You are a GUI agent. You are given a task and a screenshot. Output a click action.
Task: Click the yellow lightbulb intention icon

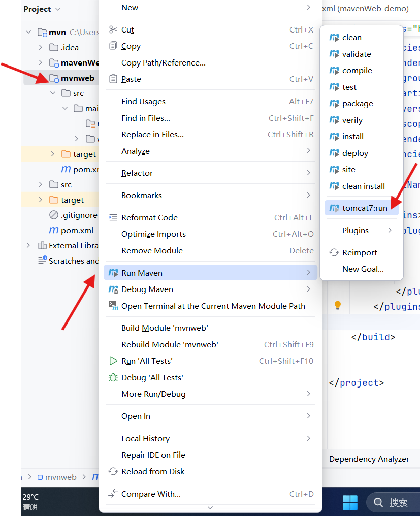(x=337, y=305)
